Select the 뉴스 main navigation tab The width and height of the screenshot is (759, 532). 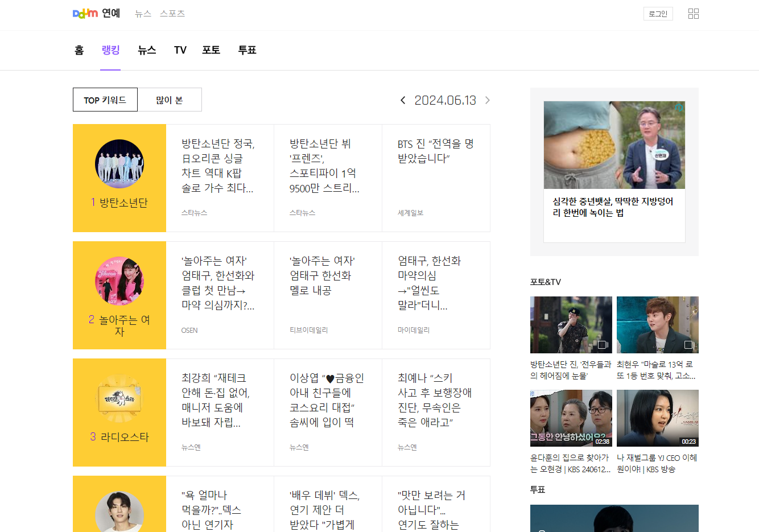[x=147, y=50]
